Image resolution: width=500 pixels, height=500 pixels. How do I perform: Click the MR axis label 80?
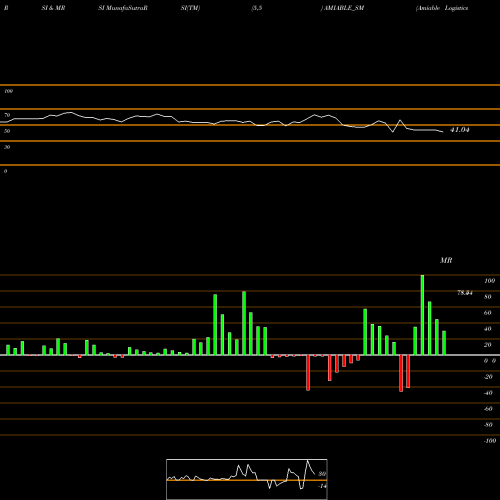tap(488, 297)
